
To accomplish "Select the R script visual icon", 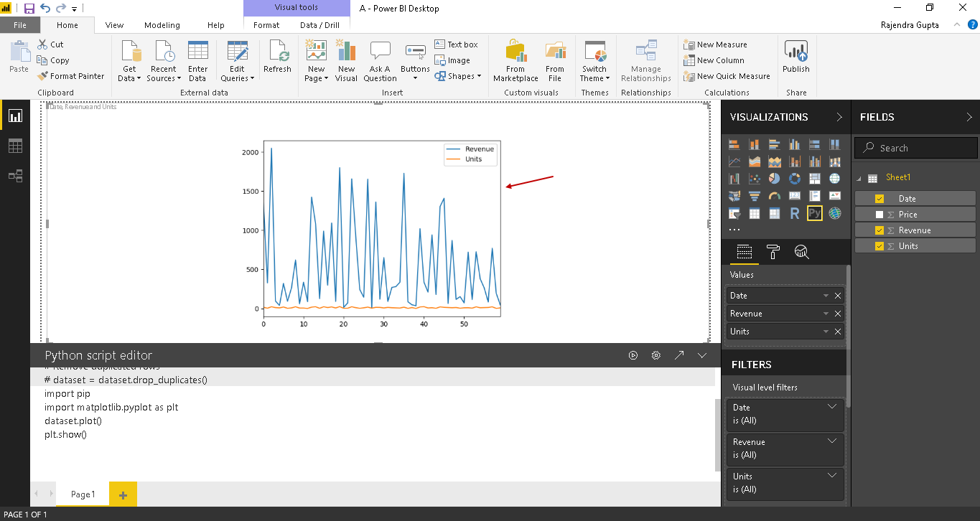I will pos(794,213).
